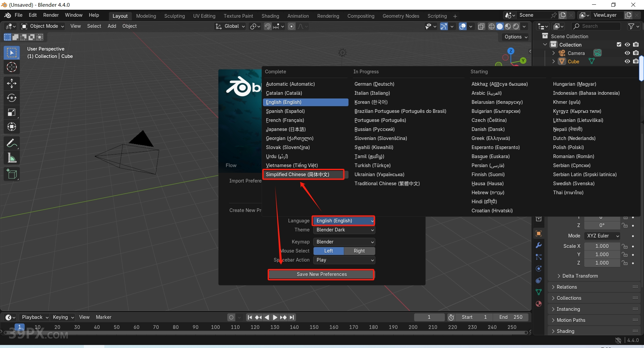
Task: Expand the Camera item in outliner
Action: (553, 53)
